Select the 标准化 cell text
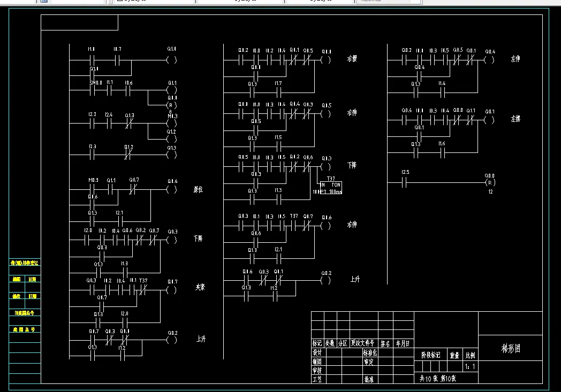Screen dimensions: 561x392 coord(370,352)
